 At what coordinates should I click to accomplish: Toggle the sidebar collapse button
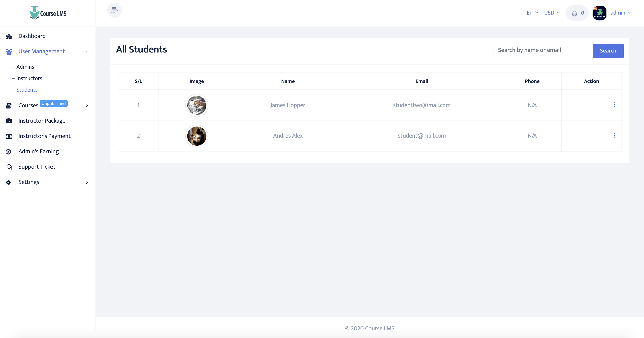tap(114, 10)
